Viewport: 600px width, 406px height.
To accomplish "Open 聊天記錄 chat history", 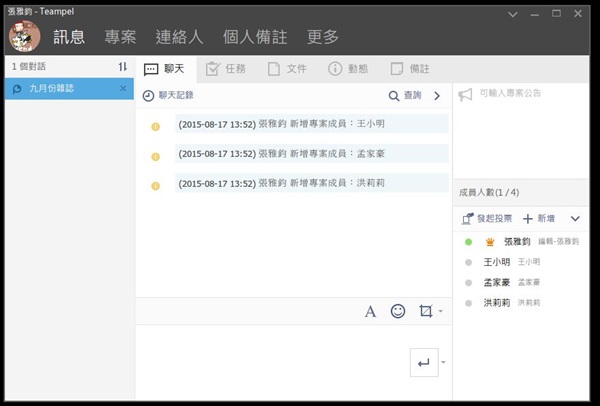I will point(168,96).
